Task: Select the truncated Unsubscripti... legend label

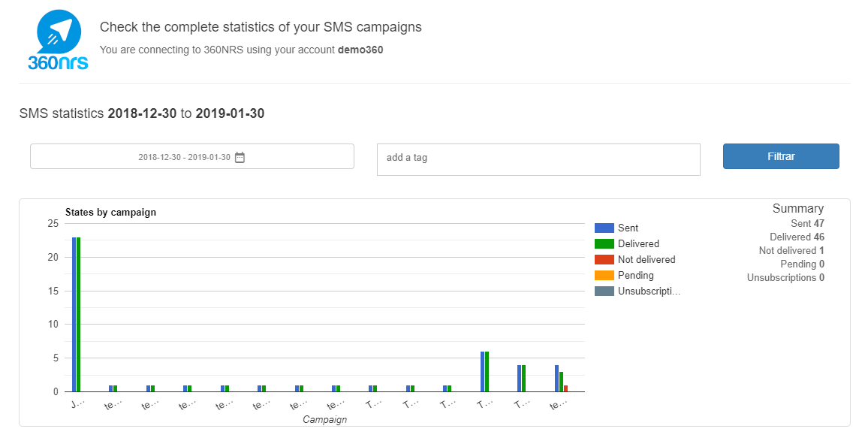Action: (x=649, y=291)
